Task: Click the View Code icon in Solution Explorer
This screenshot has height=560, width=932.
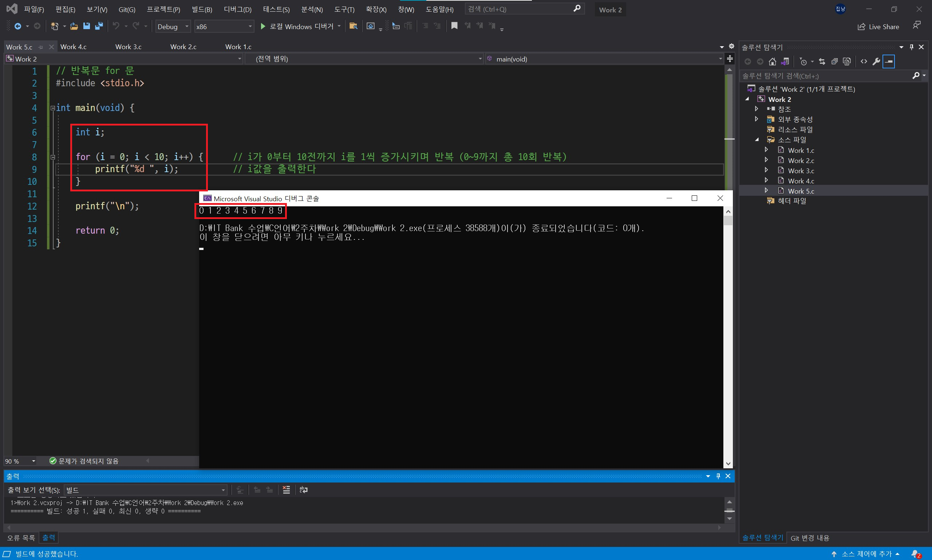Action: (864, 61)
